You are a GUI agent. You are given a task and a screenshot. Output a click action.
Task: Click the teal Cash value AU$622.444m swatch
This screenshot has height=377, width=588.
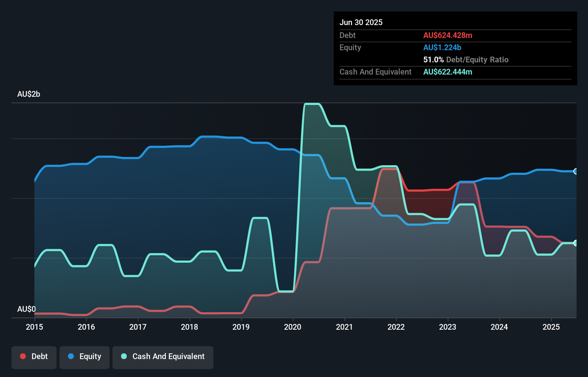coord(448,72)
